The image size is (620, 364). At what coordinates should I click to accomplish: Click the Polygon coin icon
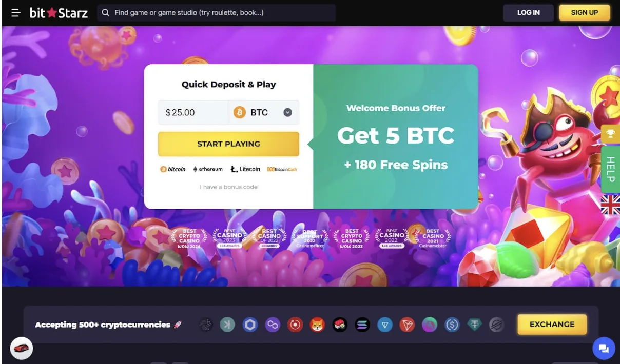pyautogui.click(x=273, y=325)
